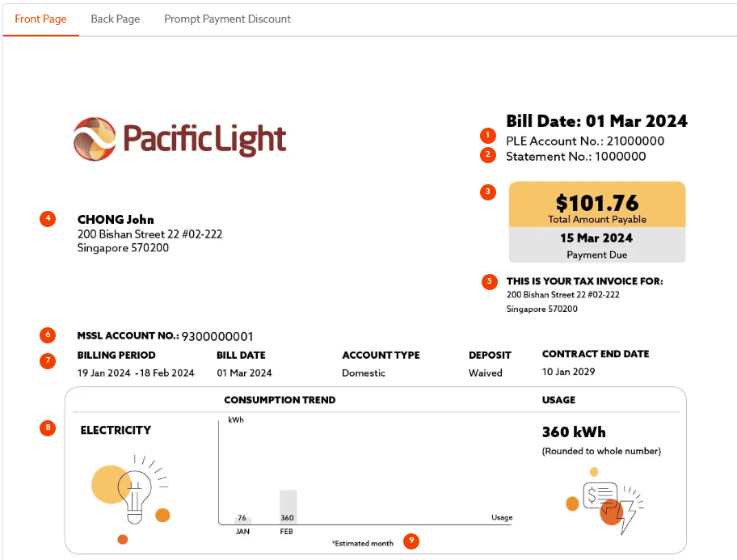This screenshot has width=737, height=560.
Task: Click billing period 19 Jan 2024 - 18 Feb 2024
Action: tap(136, 373)
